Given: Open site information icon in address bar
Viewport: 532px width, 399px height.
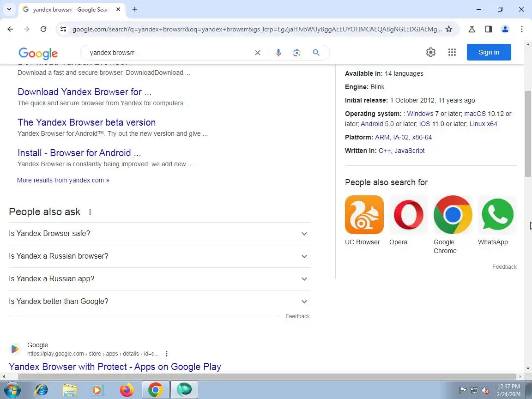Looking at the screenshot, I should click(63, 29).
